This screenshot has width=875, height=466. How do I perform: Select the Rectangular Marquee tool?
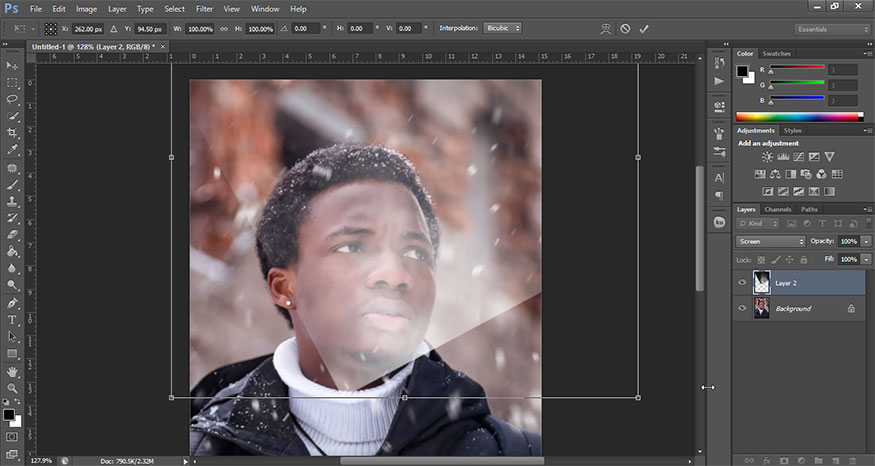point(12,83)
